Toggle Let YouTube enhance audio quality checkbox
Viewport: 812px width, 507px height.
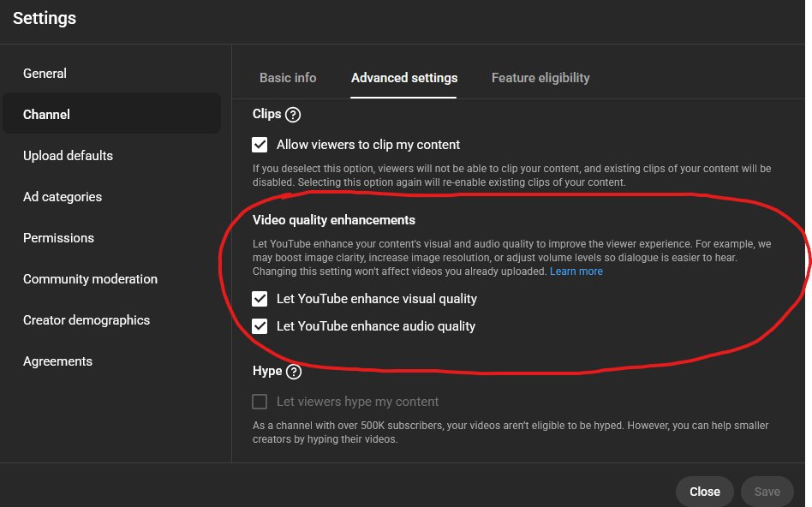(260, 326)
